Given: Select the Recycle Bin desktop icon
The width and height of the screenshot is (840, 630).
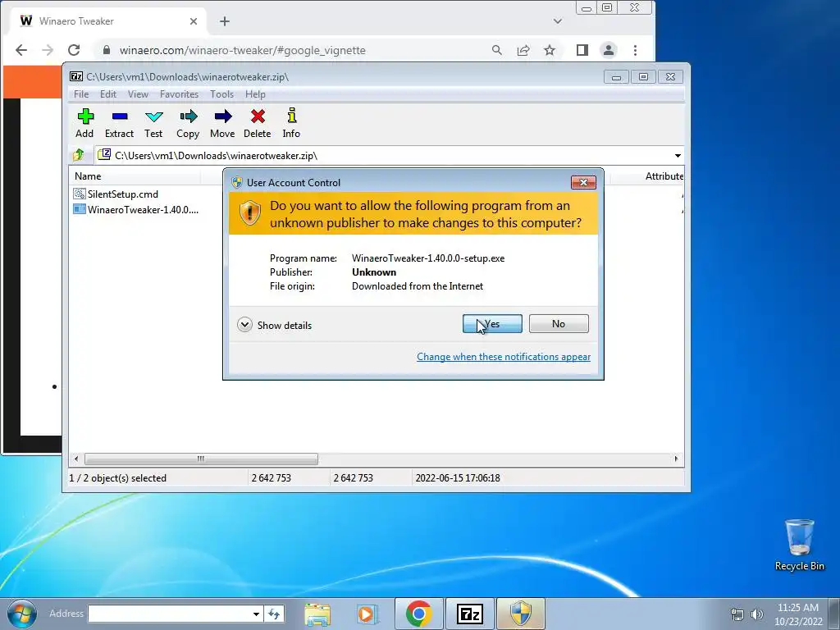Looking at the screenshot, I should pyautogui.click(x=799, y=546).
